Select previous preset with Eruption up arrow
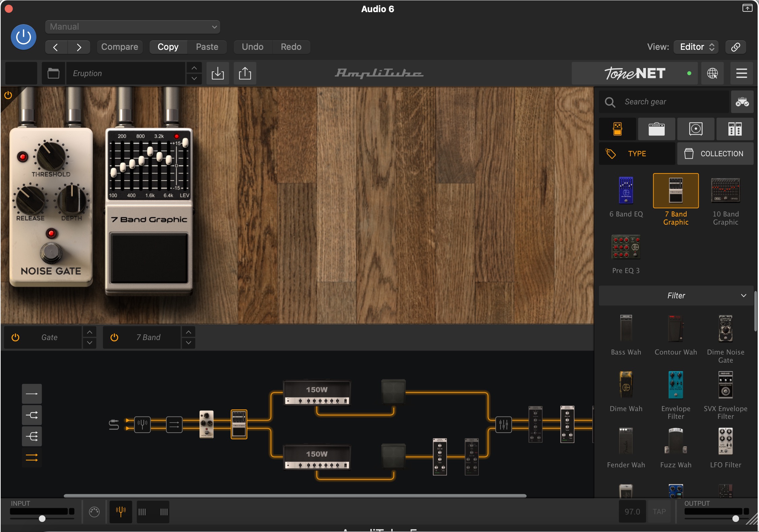Image resolution: width=759 pixels, height=532 pixels. pos(194,68)
